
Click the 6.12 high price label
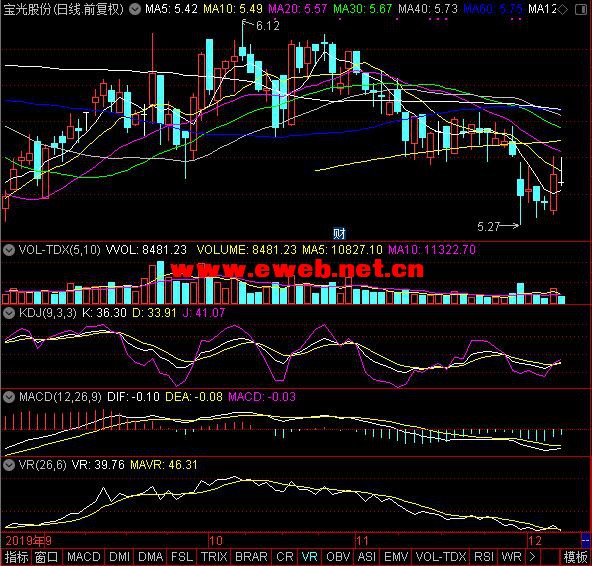(268, 26)
